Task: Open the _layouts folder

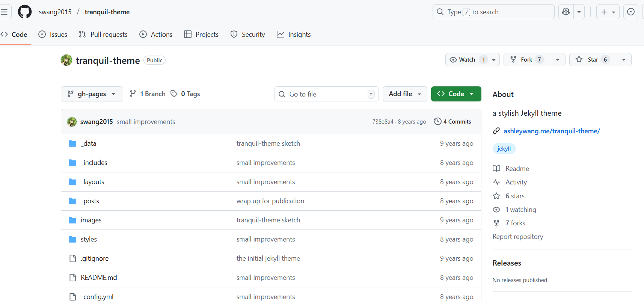Action: 92,182
